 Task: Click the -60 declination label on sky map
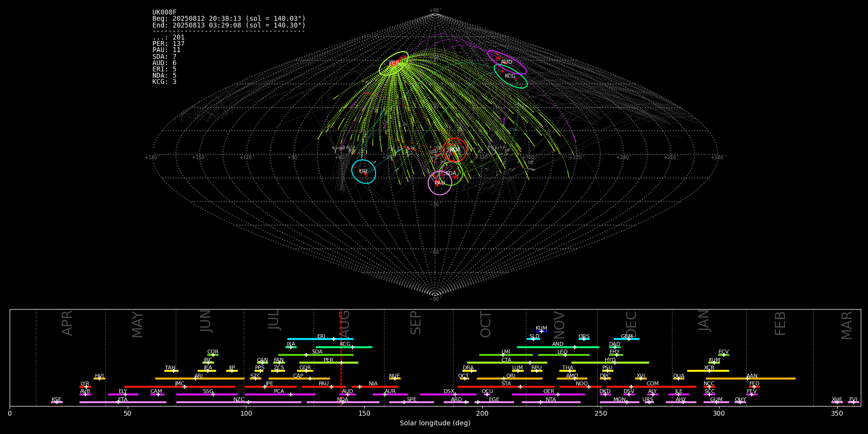434,252
